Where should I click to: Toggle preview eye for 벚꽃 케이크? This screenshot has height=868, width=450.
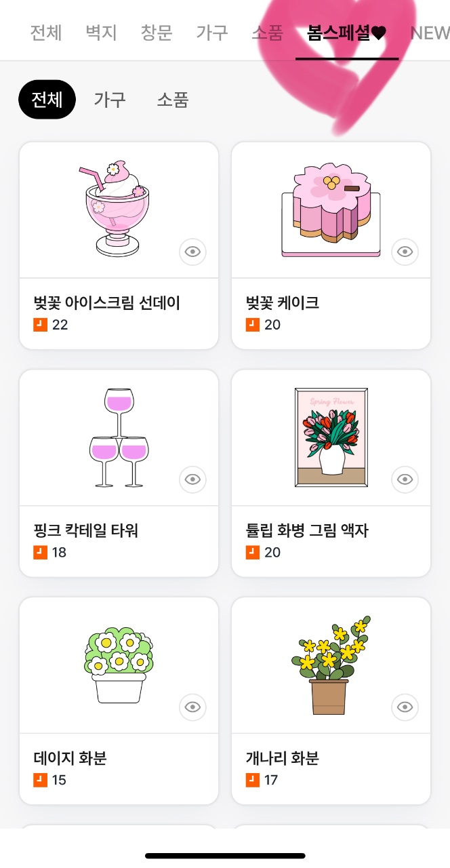click(x=405, y=252)
